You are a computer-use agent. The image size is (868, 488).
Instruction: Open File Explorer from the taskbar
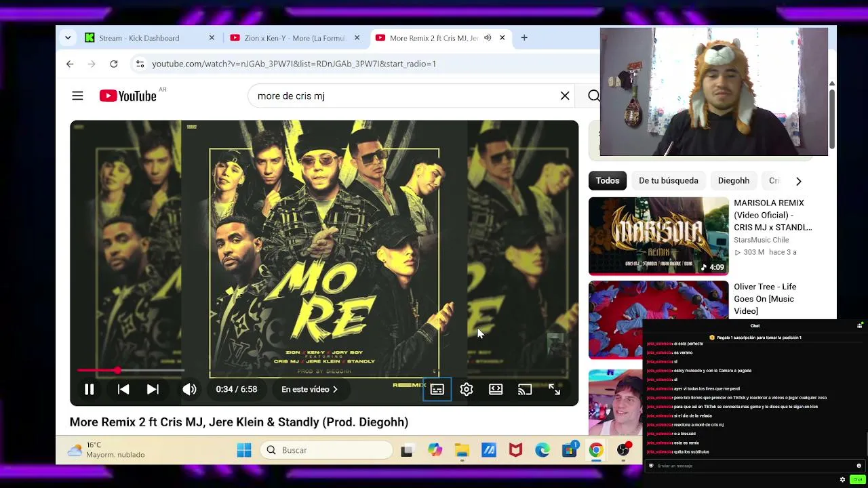pyautogui.click(x=462, y=450)
